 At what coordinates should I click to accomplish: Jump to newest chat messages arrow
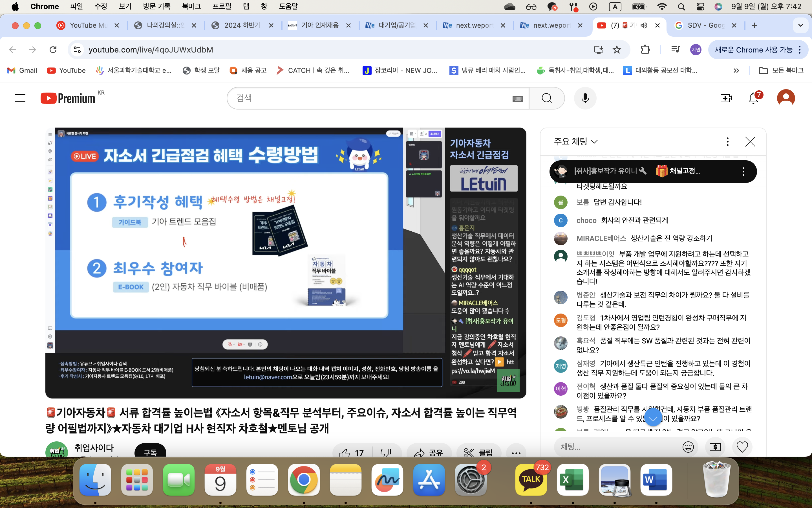coord(653,417)
